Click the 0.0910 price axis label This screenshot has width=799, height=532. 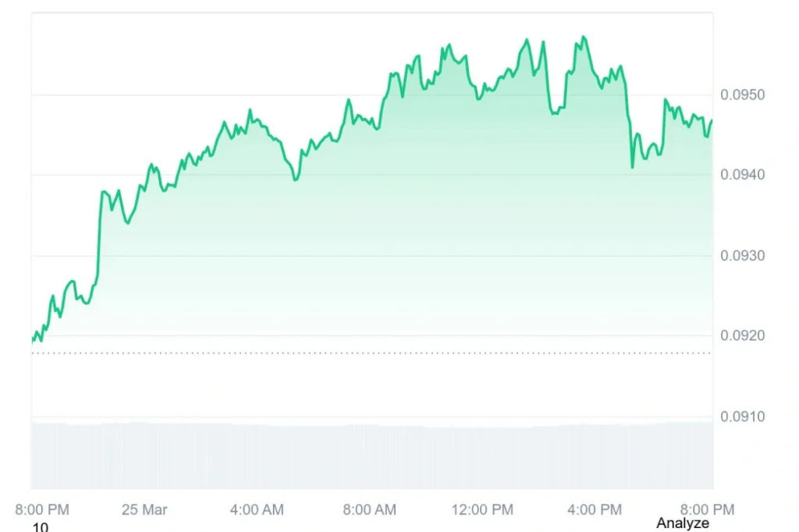pos(743,417)
